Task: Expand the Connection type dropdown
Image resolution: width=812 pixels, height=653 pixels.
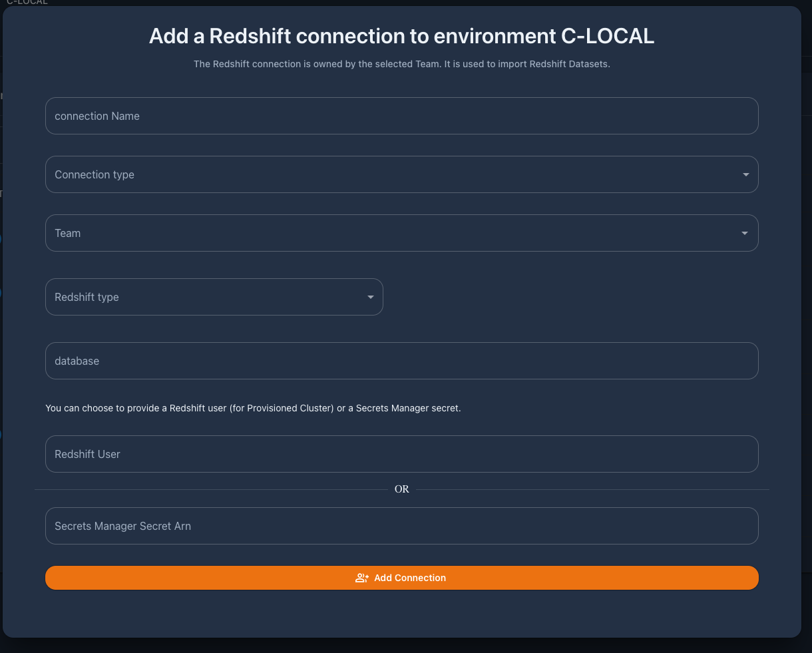Action: pos(401,174)
